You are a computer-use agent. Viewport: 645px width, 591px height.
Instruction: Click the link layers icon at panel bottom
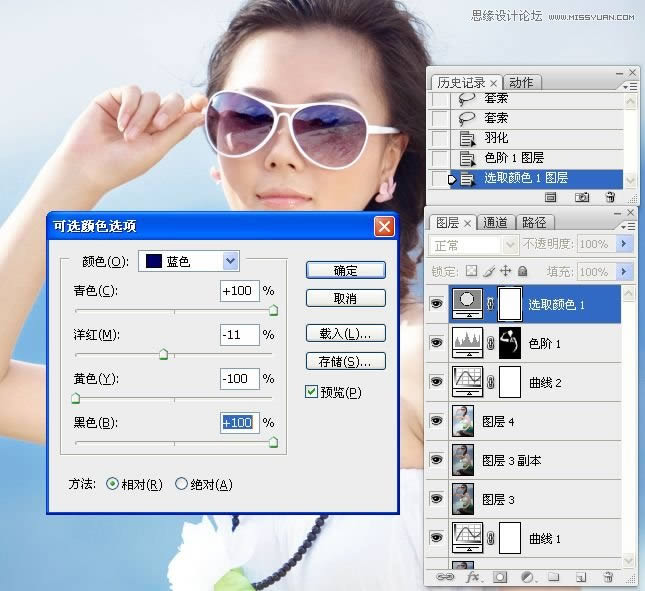445,577
